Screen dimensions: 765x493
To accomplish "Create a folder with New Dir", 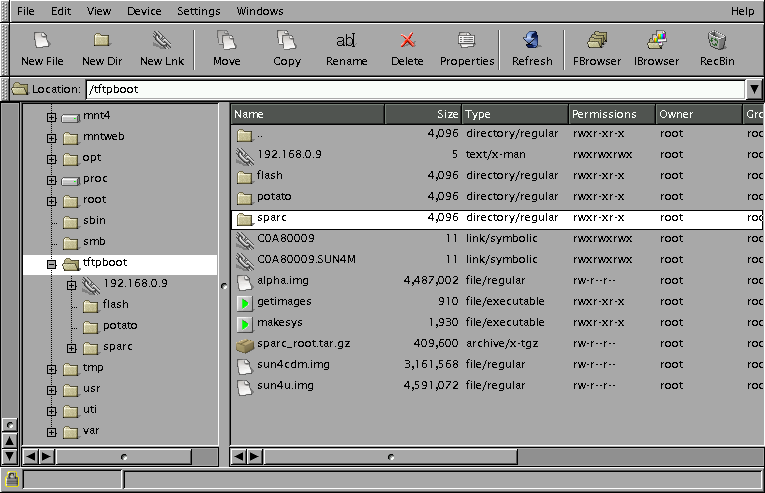I will pyautogui.click(x=101, y=48).
